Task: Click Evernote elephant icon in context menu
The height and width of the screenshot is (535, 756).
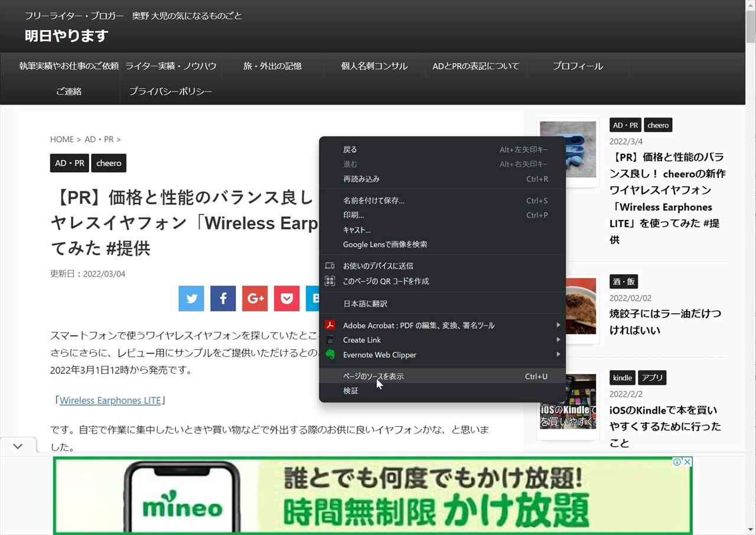Action: click(330, 355)
